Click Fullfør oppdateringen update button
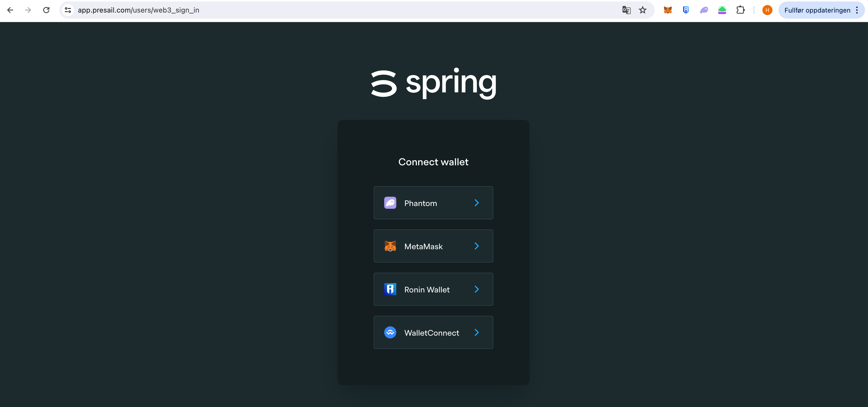This screenshot has width=868, height=407. (817, 10)
